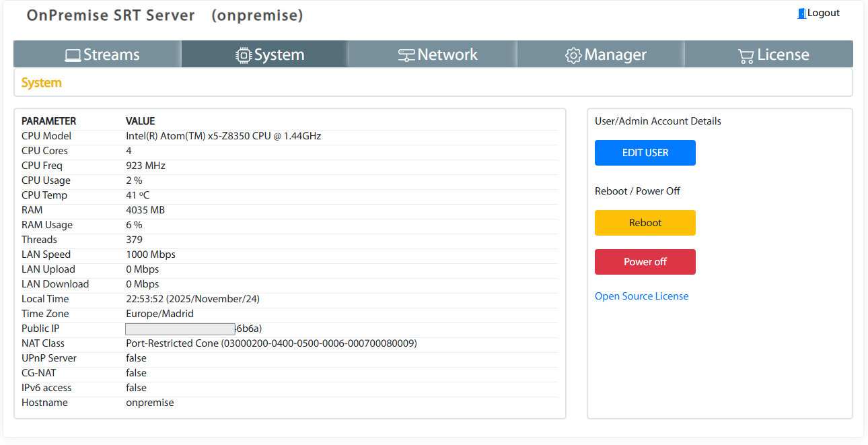
Task: Click the redacted Public IP value
Action: click(180, 329)
